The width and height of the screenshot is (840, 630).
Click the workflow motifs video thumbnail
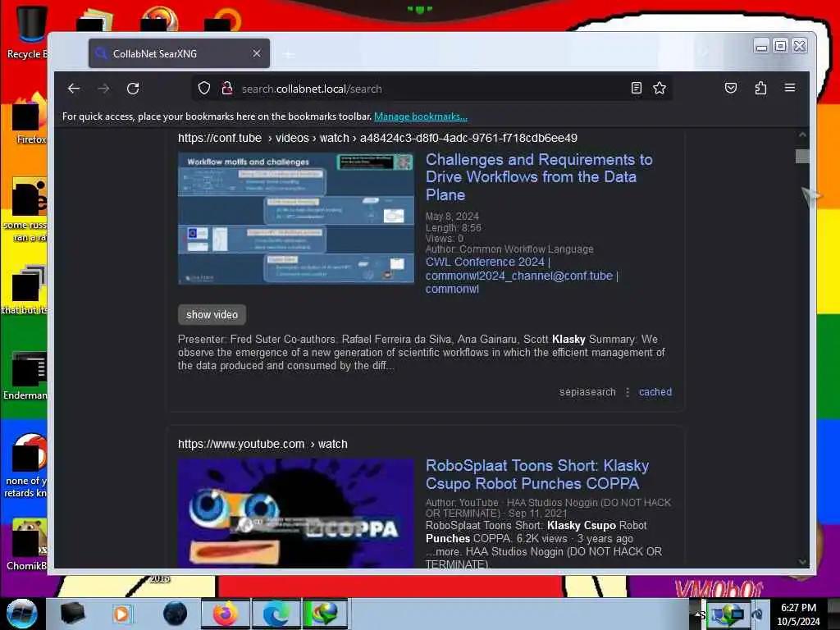pyautogui.click(x=295, y=218)
